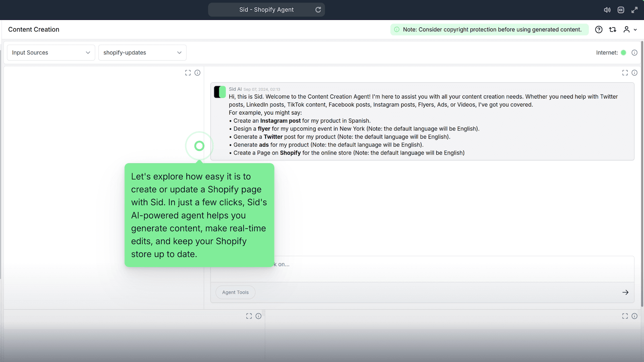644x362 pixels.
Task: Enter fullscreen mode for the demo
Action: (x=634, y=10)
